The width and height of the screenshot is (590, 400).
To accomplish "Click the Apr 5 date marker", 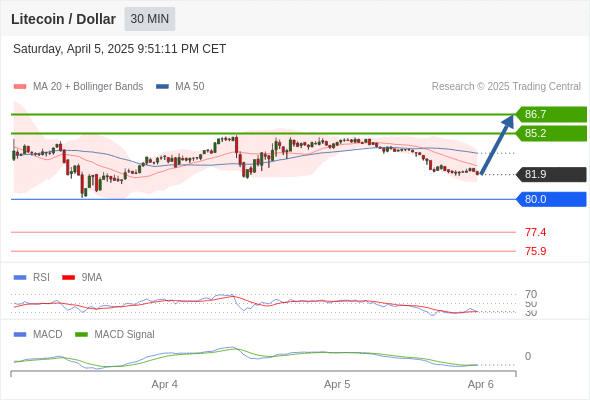I will (x=337, y=385).
